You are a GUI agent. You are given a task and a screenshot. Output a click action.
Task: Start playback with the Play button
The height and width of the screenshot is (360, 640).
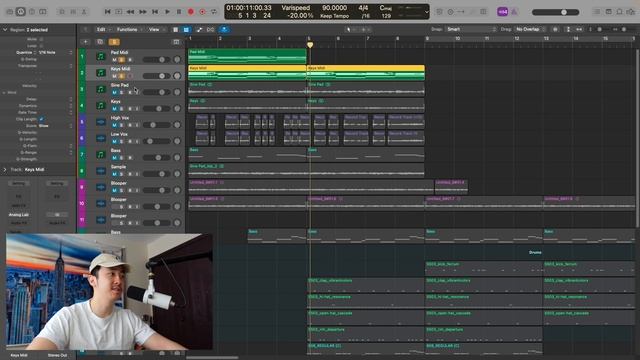tap(167, 12)
